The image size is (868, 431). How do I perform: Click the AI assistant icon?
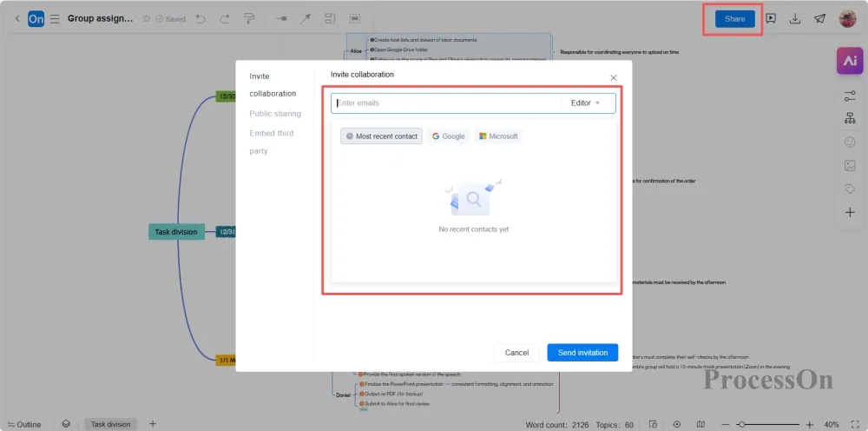849,60
